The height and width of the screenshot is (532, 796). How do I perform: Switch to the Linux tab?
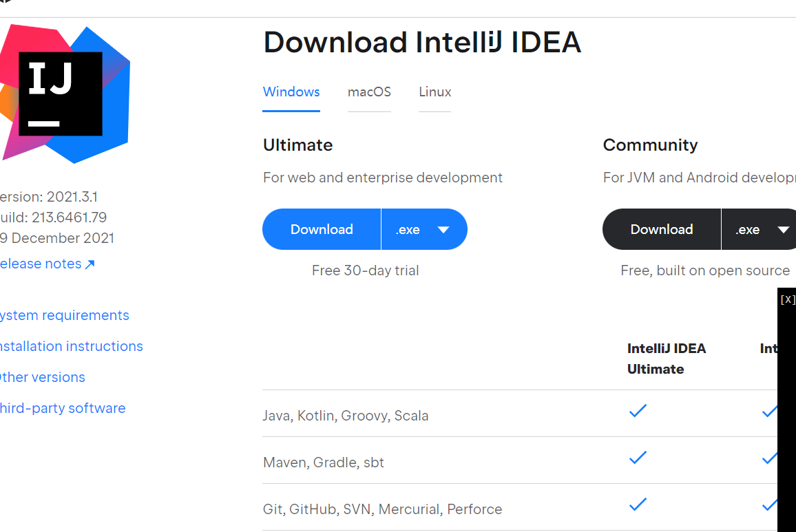[x=435, y=92]
